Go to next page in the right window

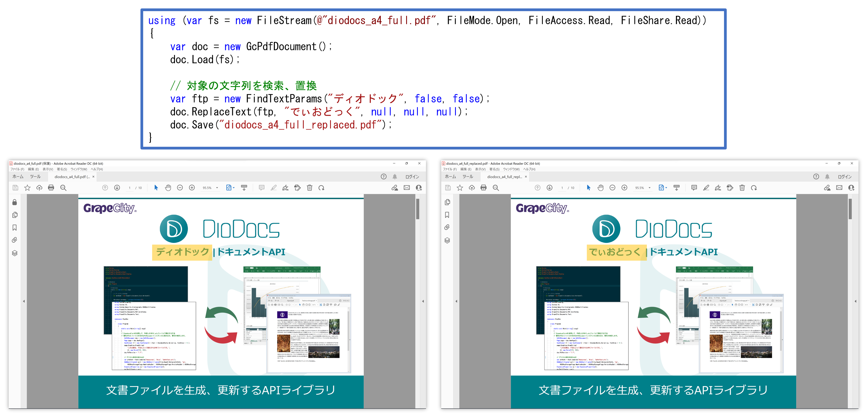tap(550, 188)
